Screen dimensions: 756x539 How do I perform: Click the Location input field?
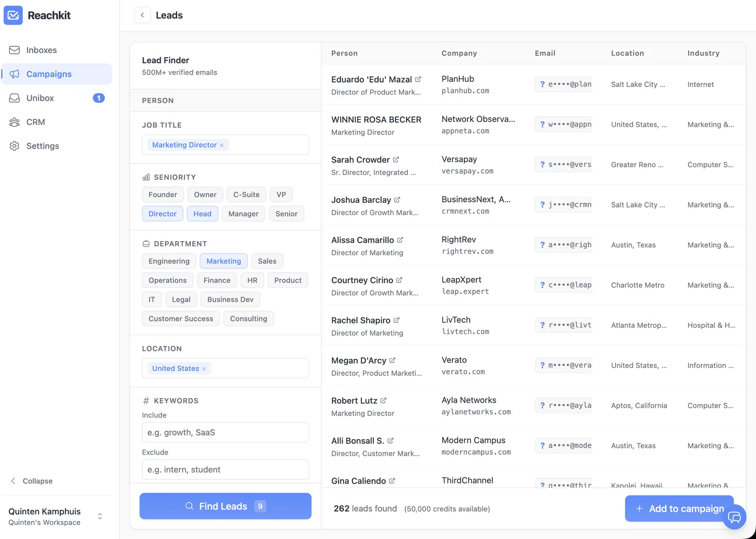[225, 368]
